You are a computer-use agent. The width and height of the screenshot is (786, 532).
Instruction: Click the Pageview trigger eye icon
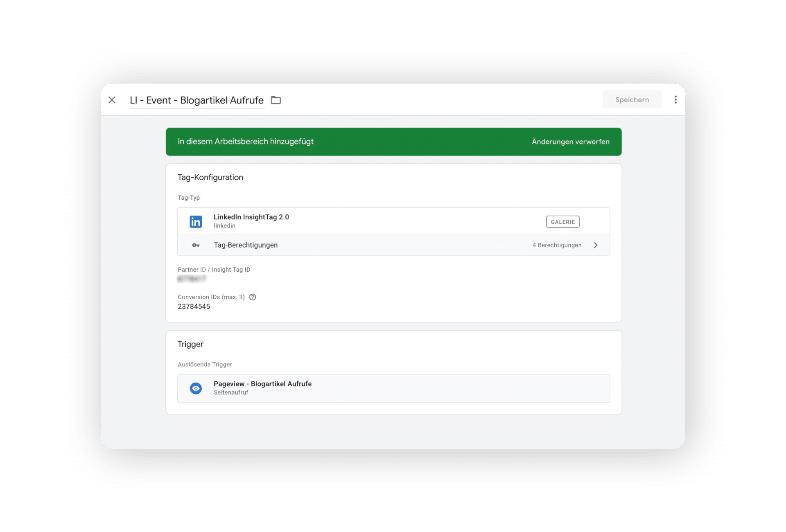click(196, 388)
